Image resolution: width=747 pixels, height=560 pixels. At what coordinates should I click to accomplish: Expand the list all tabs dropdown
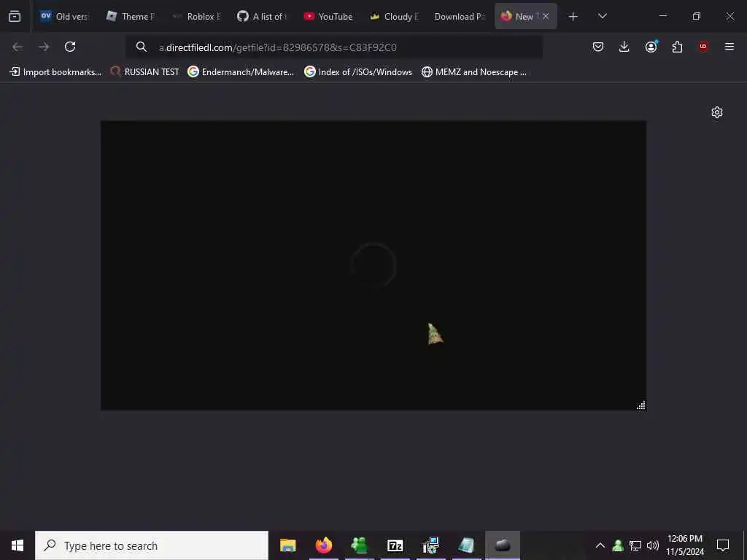(602, 16)
